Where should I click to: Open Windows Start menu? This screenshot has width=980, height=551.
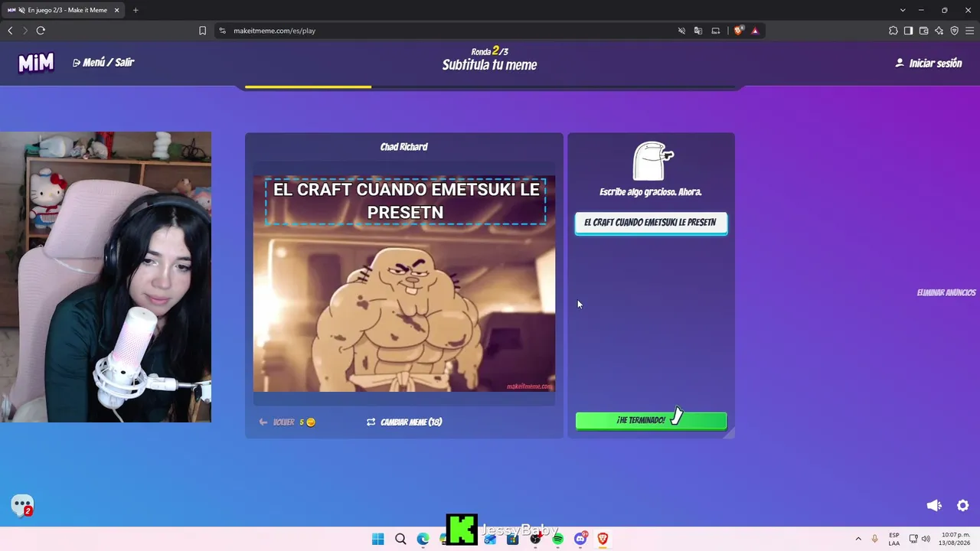(378, 539)
